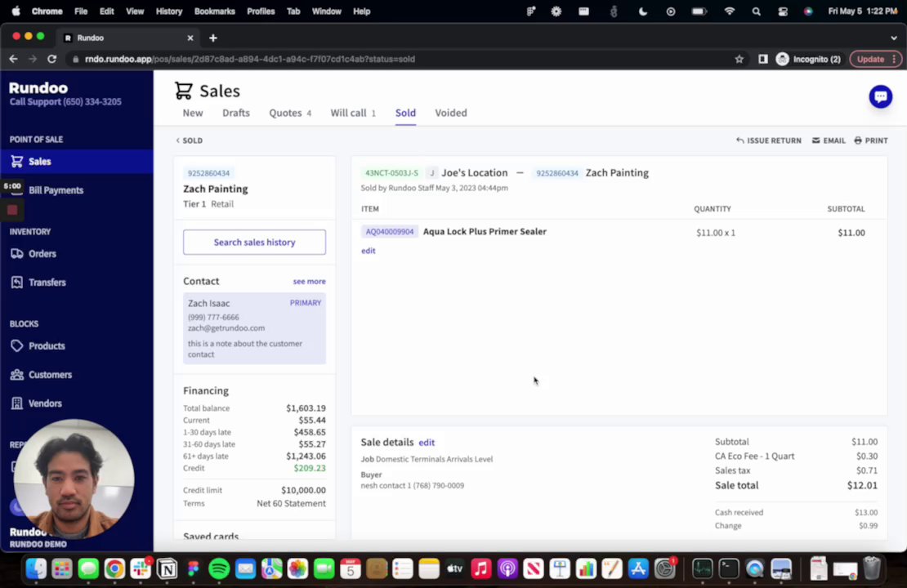This screenshot has width=907, height=588.
Task: Switch to the Will call tab
Action: pos(353,113)
